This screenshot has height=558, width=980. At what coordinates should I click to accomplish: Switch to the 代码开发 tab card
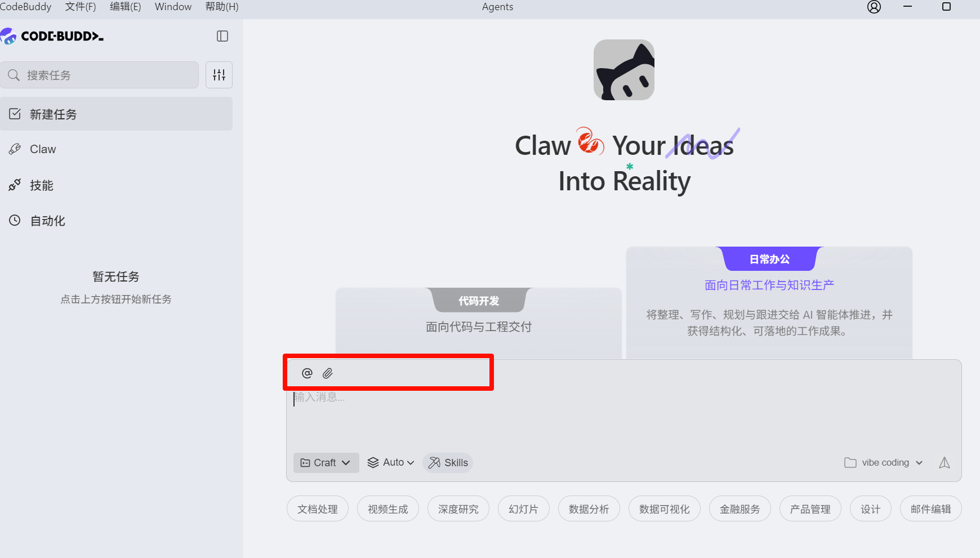[x=479, y=301]
